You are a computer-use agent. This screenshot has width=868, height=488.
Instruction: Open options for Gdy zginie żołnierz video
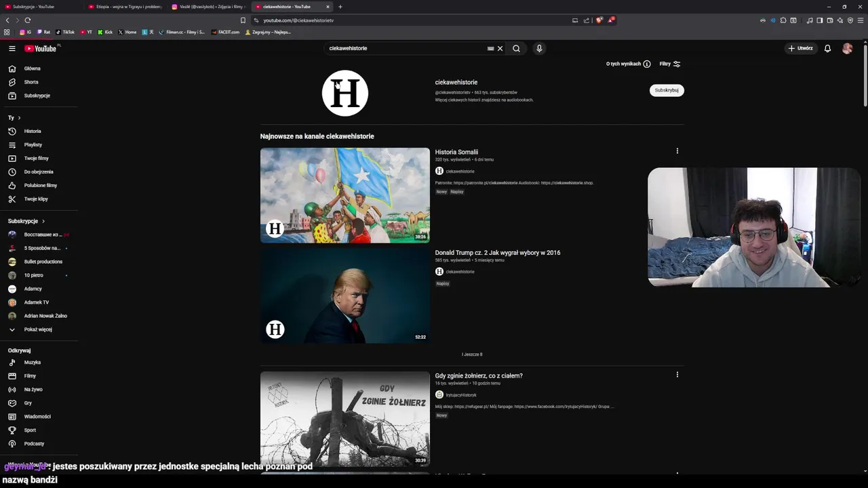(x=677, y=375)
